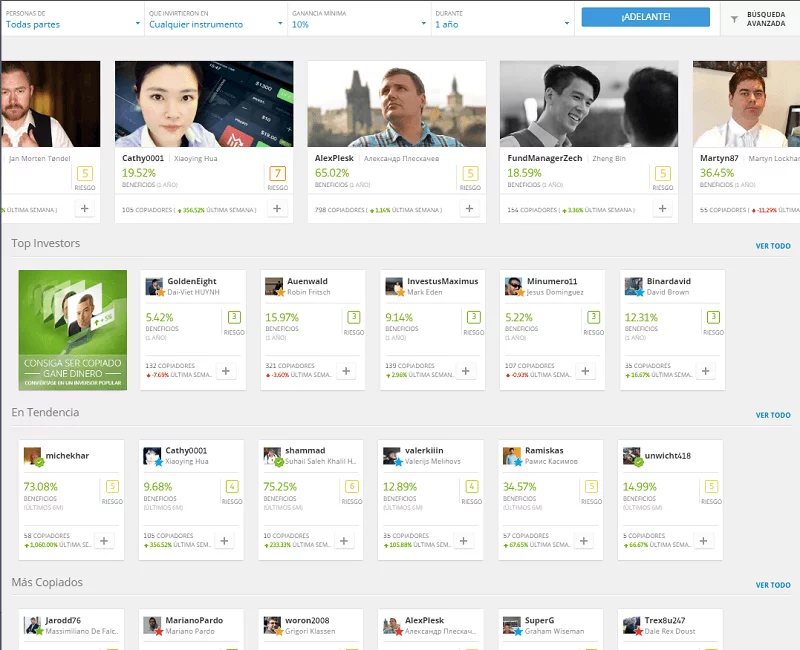The height and width of the screenshot is (650, 800).
Task: Copy shammad with plus button
Action: [344, 541]
